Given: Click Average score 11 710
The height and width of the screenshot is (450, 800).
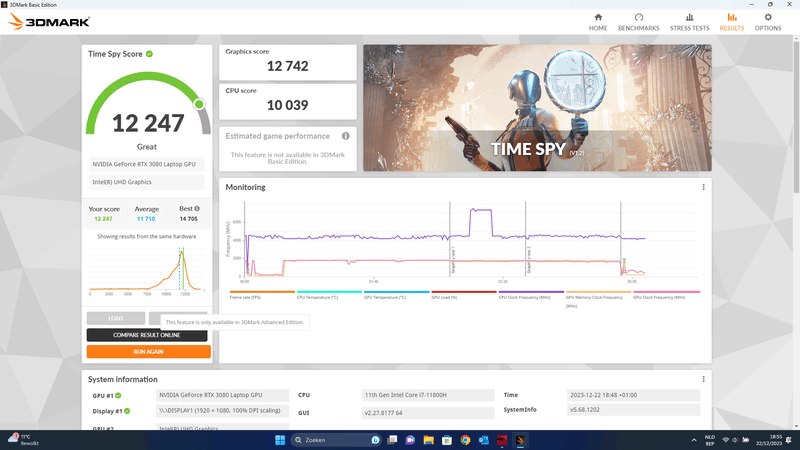Looking at the screenshot, I should click(146, 219).
